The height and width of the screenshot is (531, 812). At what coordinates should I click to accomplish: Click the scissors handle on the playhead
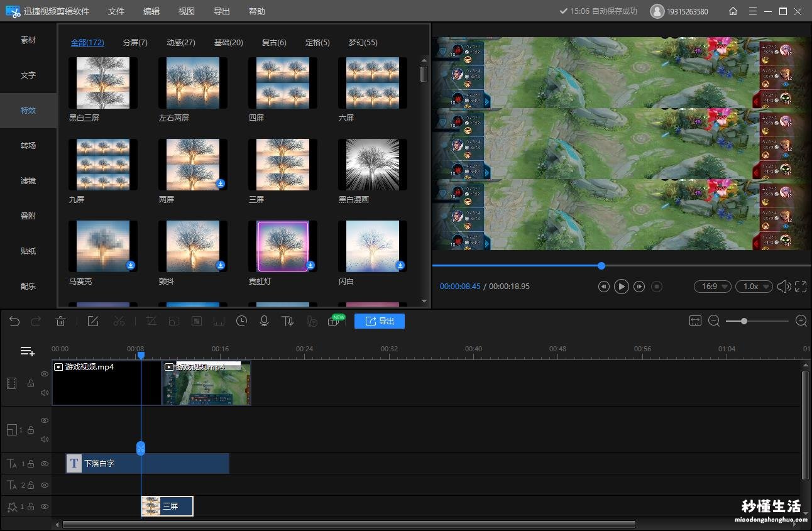[x=141, y=448]
